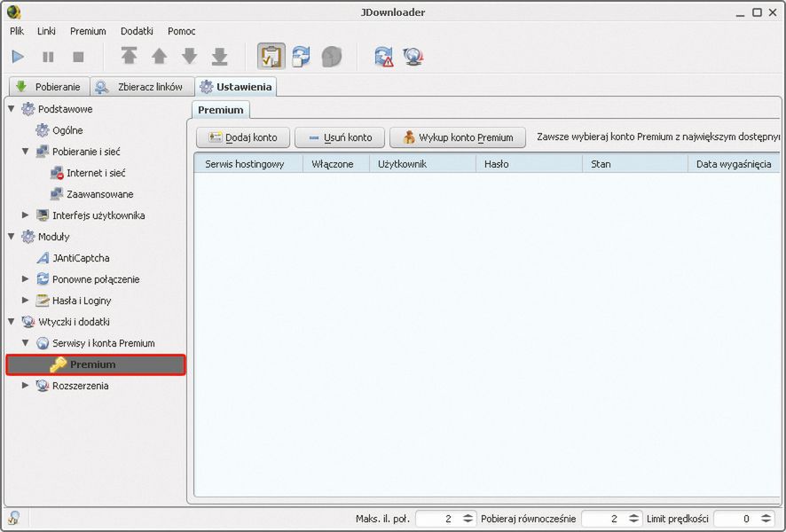Sort by Użytkownik column header

click(x=422, y=164)
